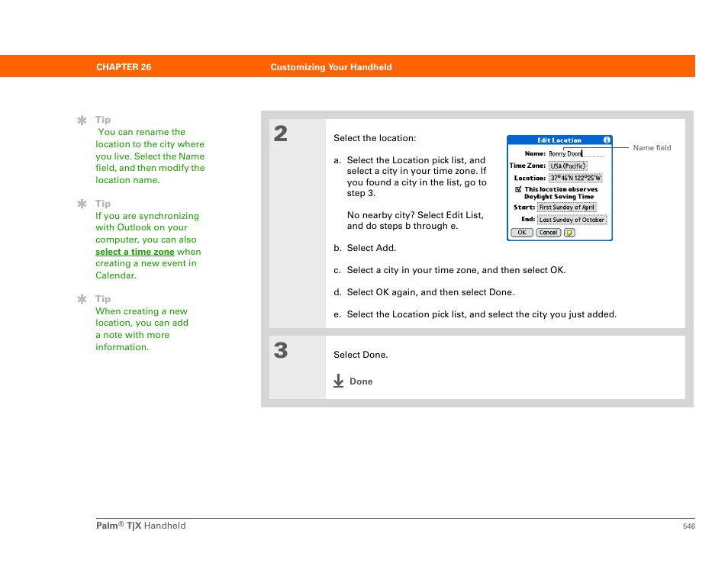
Task: Click the Name field containing Bonny Doon
Action: coord(576,153)
